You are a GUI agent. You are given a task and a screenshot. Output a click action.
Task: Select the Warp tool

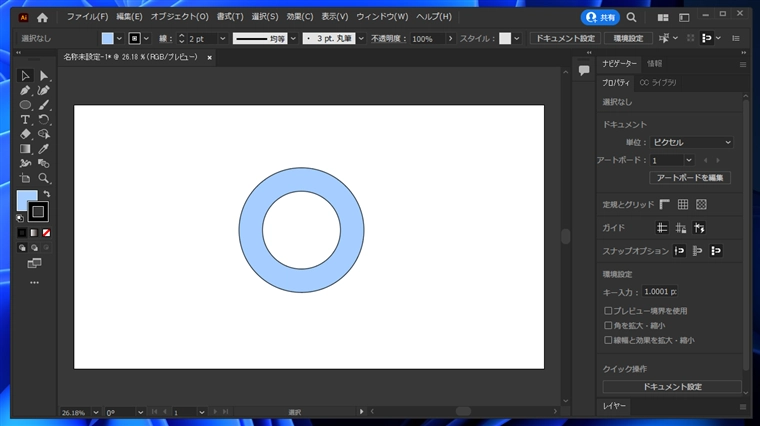pyautogui.click(x=25, y=163)
